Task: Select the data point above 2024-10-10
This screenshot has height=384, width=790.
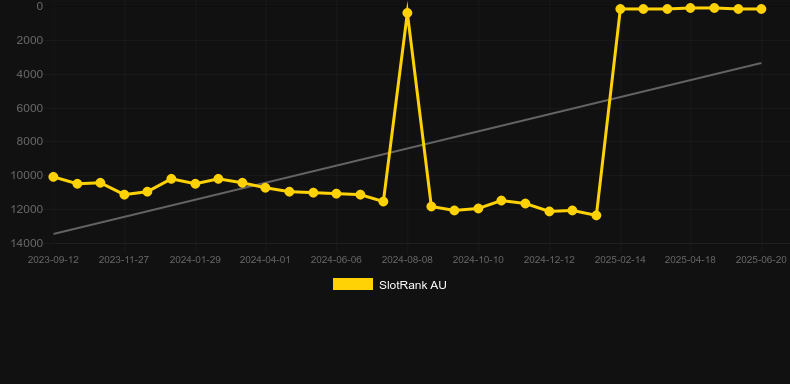Action: coord(478,208)
